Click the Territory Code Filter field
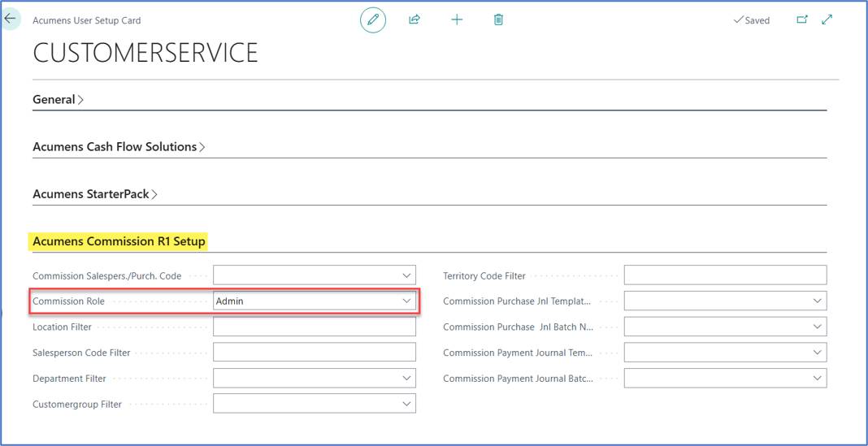This screenshot has width=868, height=446. 725,275
